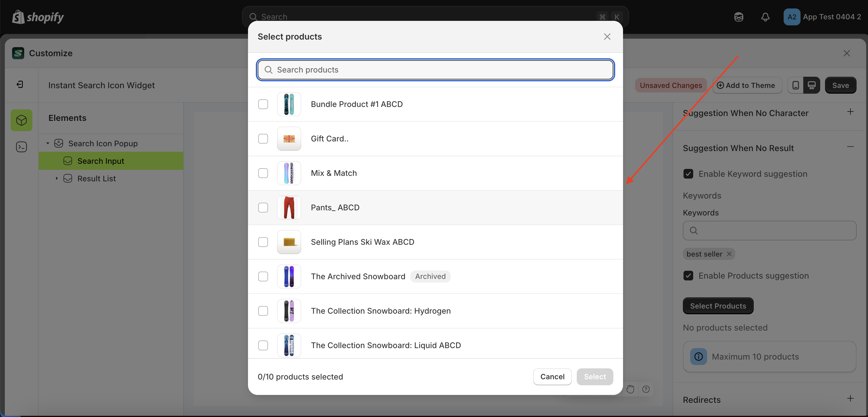
Task: Click the Cancel button in the dialog
Action: (x=552, y=377)
